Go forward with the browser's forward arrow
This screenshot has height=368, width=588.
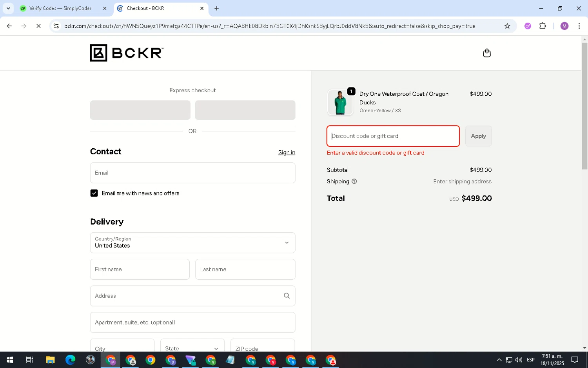(24, 26)
